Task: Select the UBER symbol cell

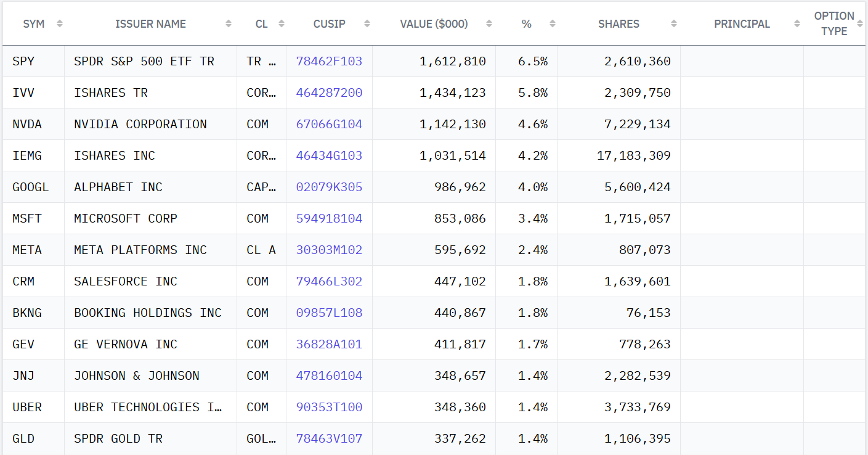Action: click(x=34, y=407)
